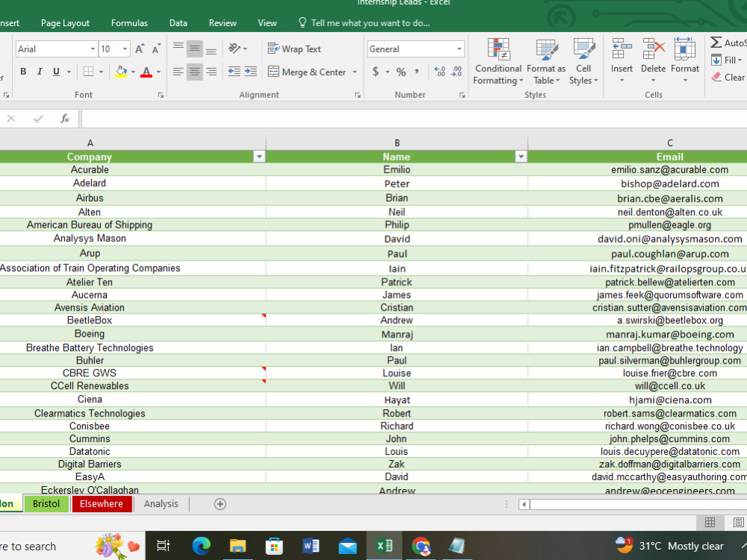The image size is (747, 560).
Task: Open borders dropdown arrow
Action: pos(101,72)
